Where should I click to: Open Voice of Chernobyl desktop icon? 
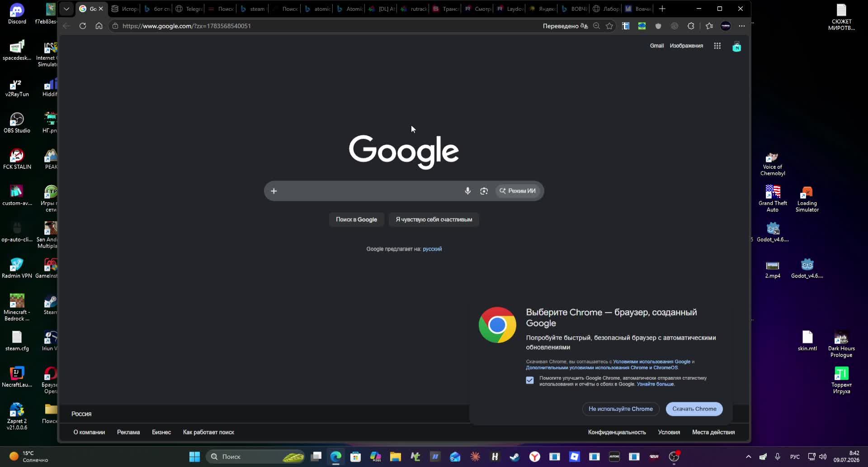[773, 164]
